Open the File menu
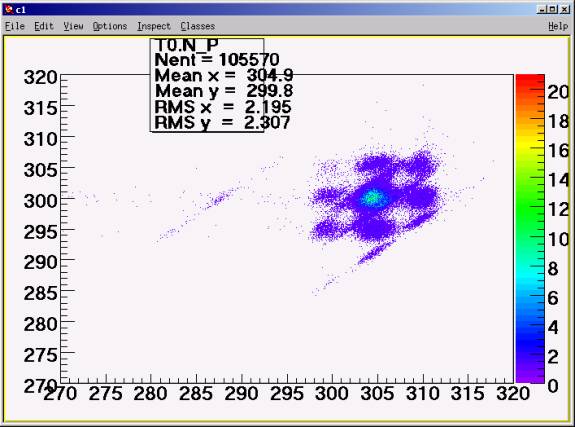Viewport: 575px width, 427px height. [x=15, y=26]
